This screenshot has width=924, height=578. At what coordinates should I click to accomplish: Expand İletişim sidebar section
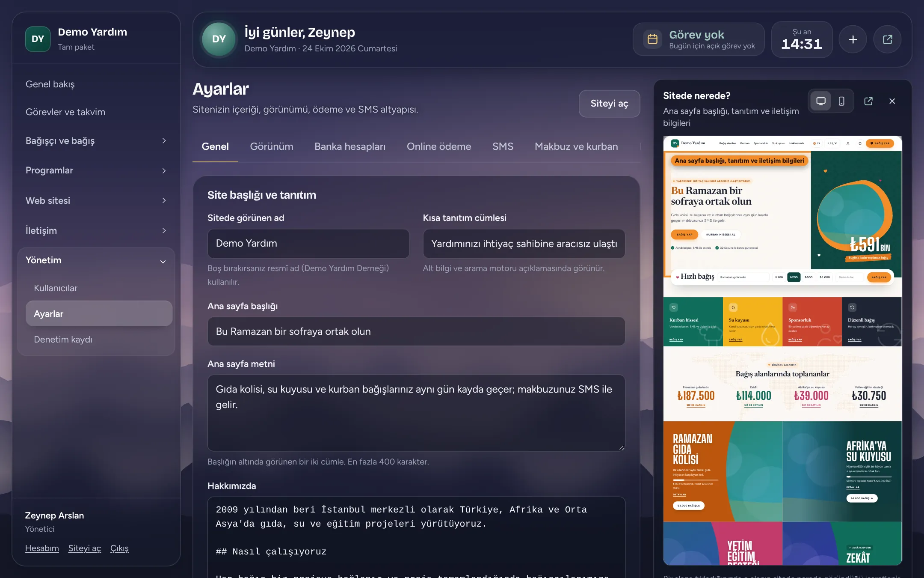[96, 230]
